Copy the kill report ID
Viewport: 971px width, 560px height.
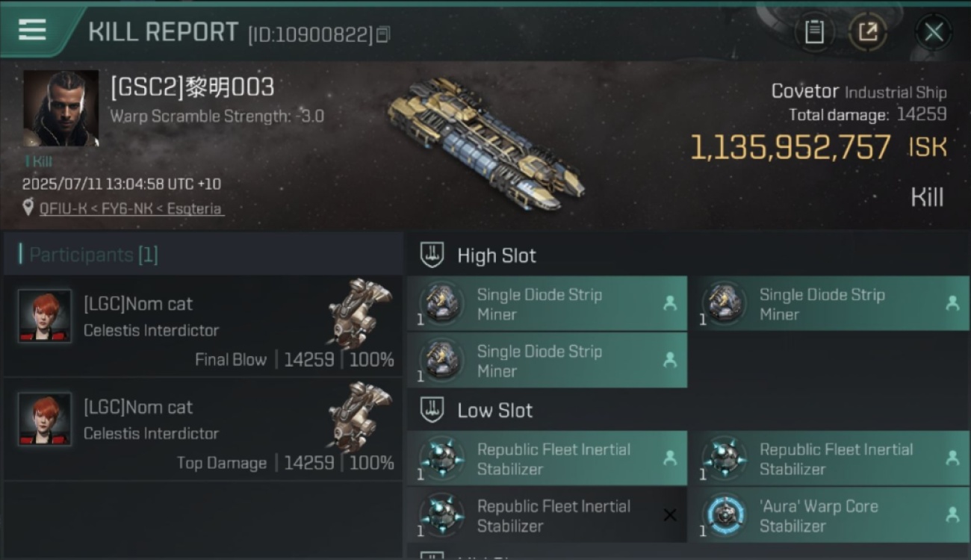tap(383, 34)
